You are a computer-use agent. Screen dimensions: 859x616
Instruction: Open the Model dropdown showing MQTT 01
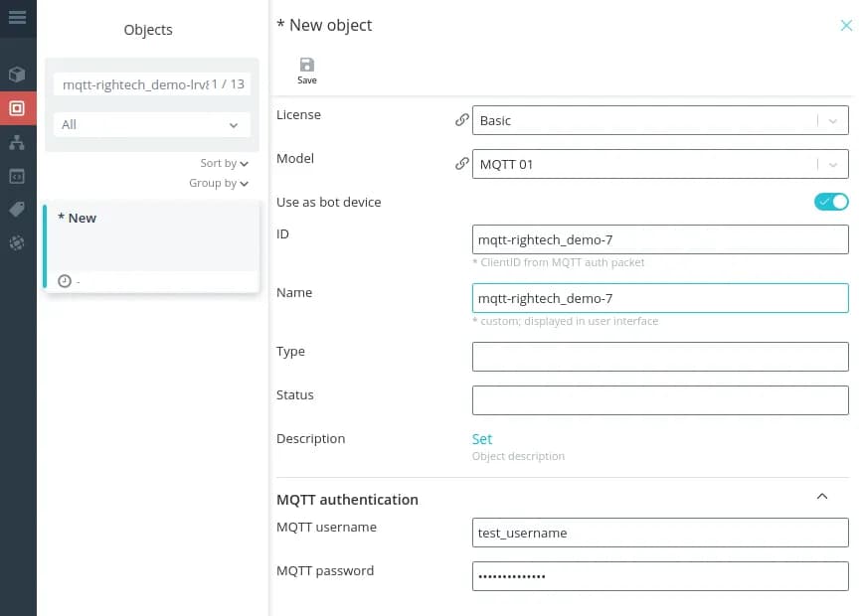point(835,164)
